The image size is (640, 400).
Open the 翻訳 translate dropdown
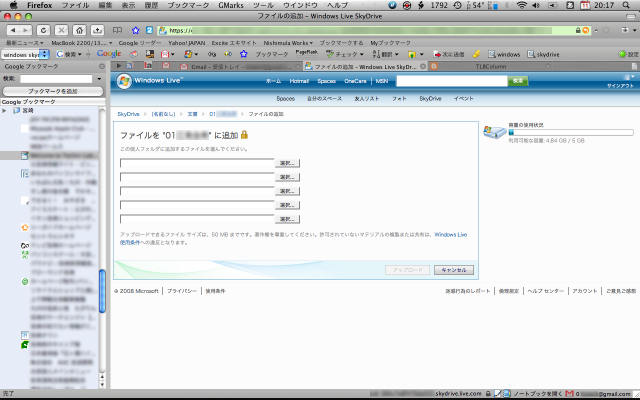[397, 54]
